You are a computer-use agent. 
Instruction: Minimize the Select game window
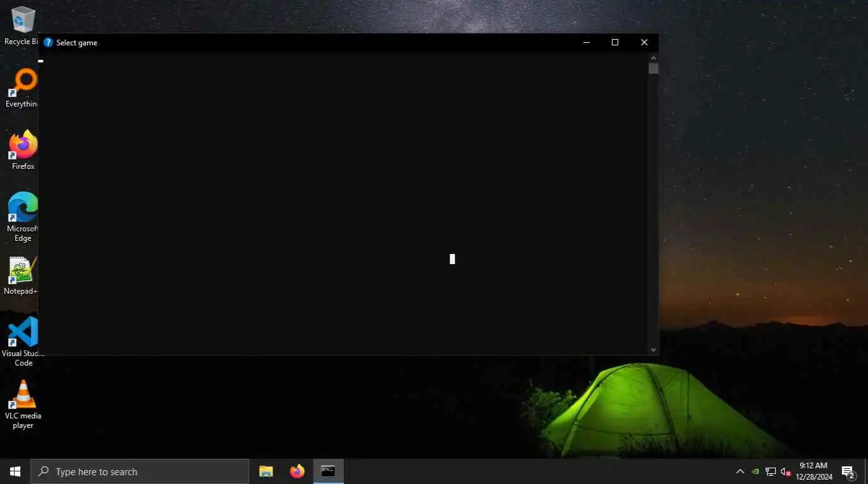tap(586, 42)
